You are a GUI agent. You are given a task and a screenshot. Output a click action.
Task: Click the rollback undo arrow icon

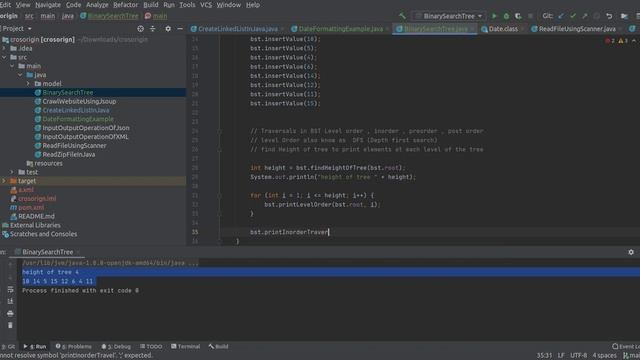click(609, 16)
